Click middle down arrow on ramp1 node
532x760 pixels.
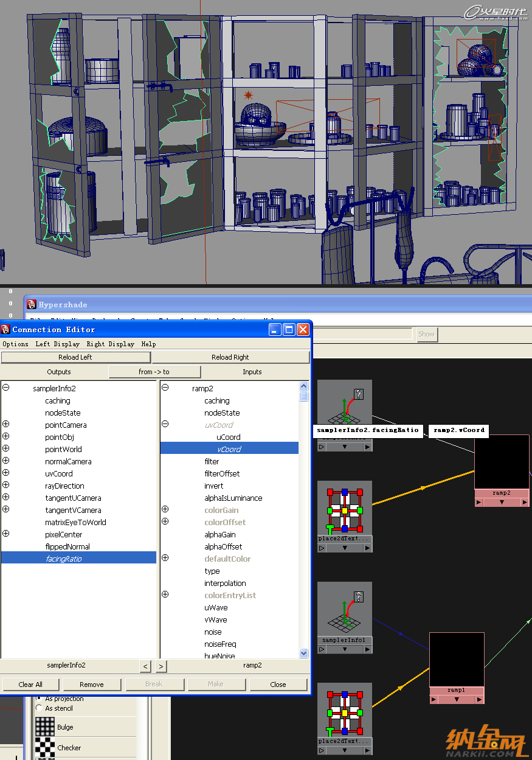tap(457, 699)
